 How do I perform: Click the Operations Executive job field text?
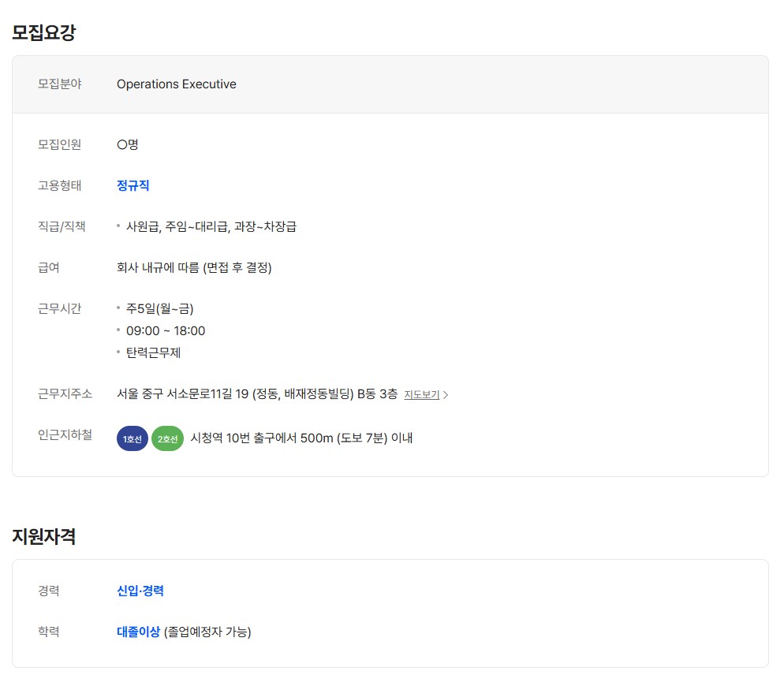176,84
